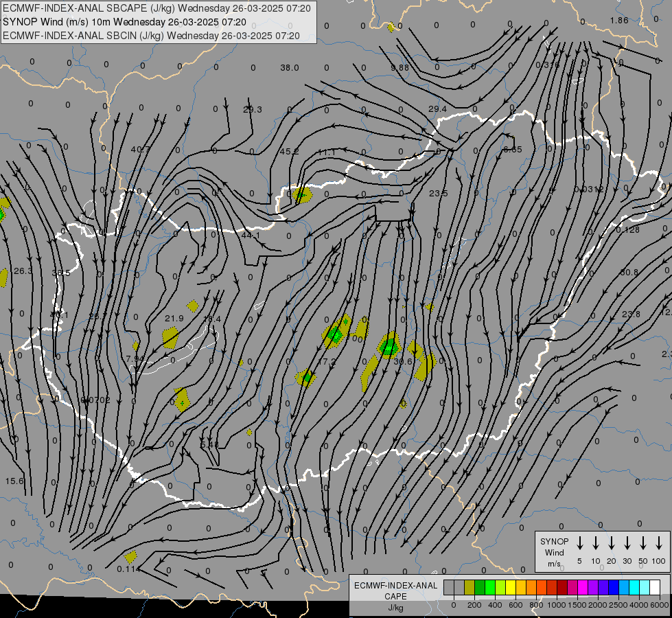Viewport: 672px width, 618px height.
Task: Click the 23.5 value on the map
Action: pyautogui.click(x=439, y=194)
